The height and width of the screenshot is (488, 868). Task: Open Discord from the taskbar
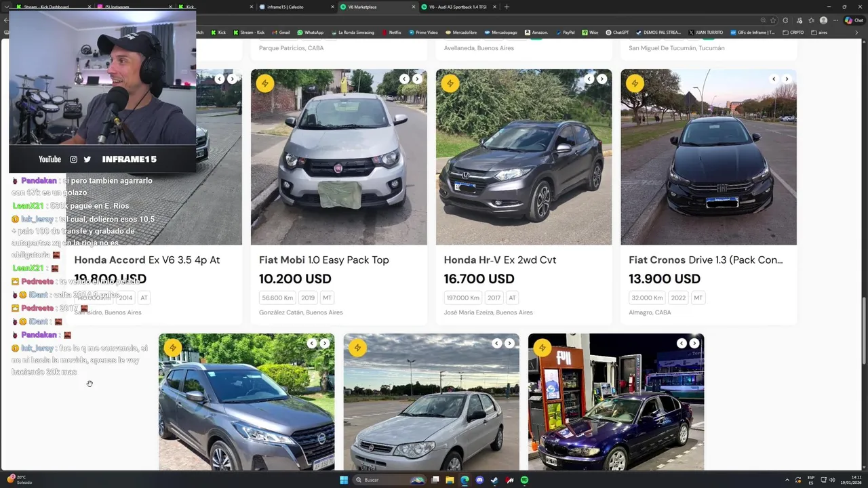[479, 480]
